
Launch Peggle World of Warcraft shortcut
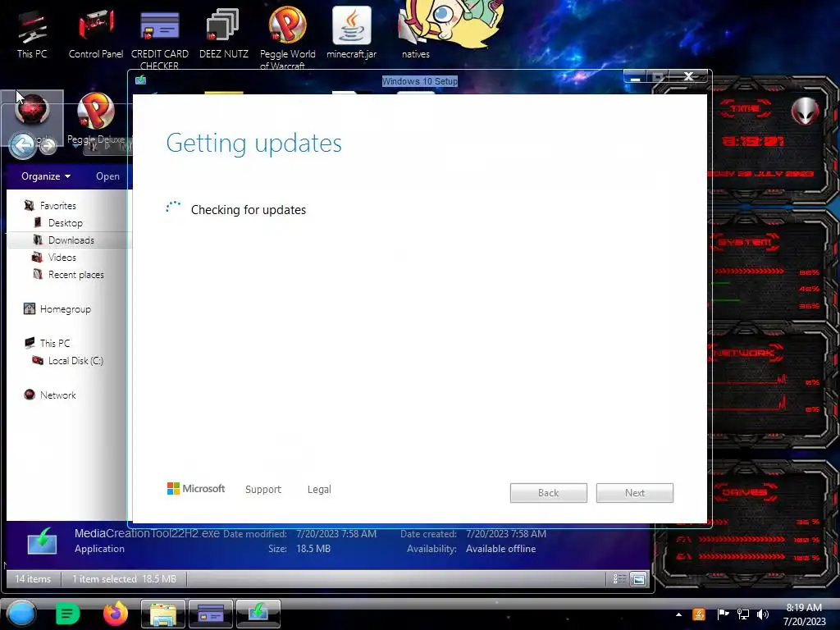288,39
